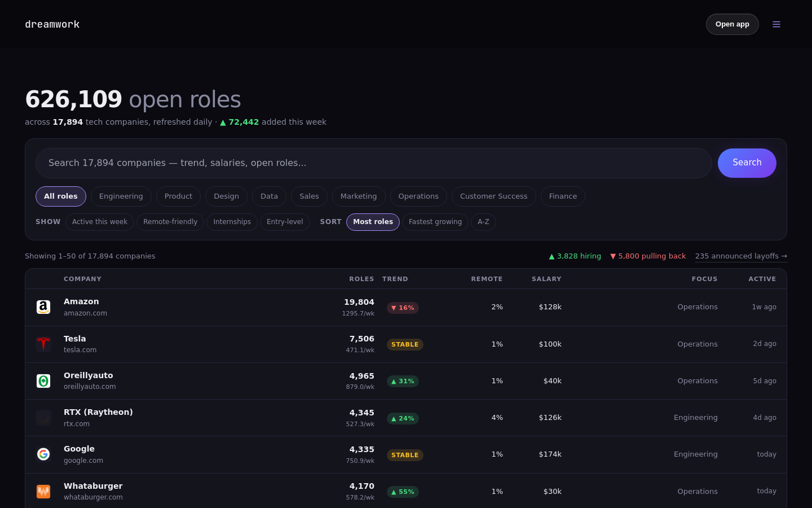Open the Whataburger company name
This screenshot has width=812, height=508.
[93, 486]
